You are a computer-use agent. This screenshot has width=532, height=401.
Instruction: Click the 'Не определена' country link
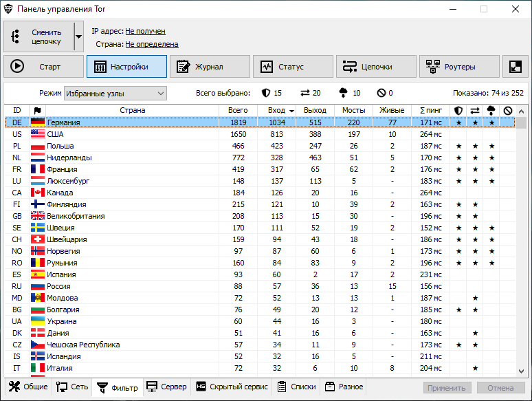click(152, 44)
